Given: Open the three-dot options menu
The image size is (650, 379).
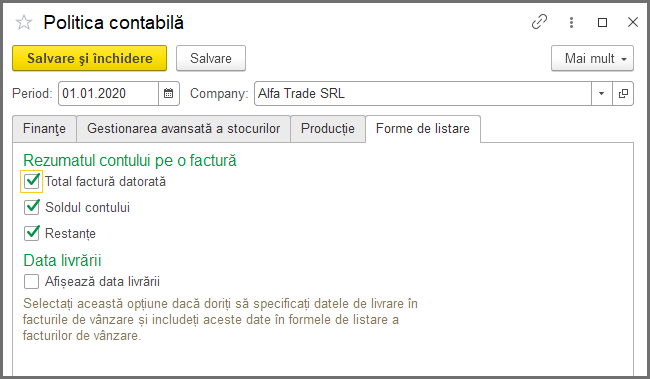Looking at the screenshot, I should [571, 22].
